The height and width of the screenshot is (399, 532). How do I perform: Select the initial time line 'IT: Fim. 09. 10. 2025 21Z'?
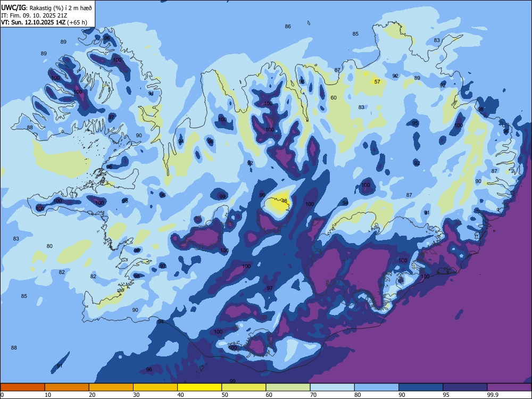[x=34, y=15]
